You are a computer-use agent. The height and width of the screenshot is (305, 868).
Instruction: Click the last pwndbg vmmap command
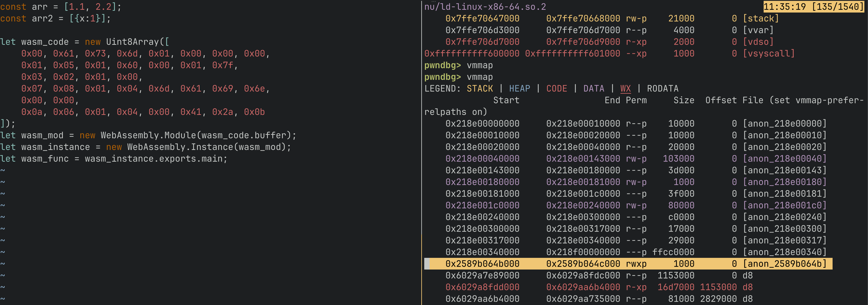tap(479, 77)
